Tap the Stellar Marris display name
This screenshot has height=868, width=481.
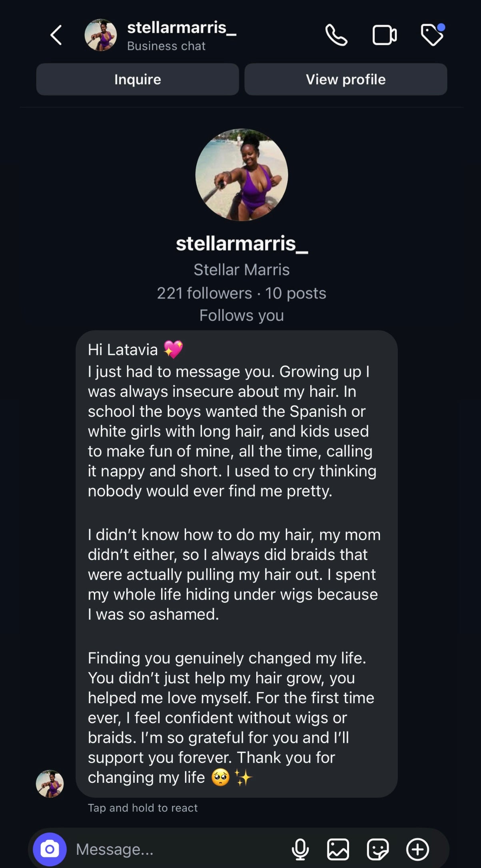tap(241, 270)
